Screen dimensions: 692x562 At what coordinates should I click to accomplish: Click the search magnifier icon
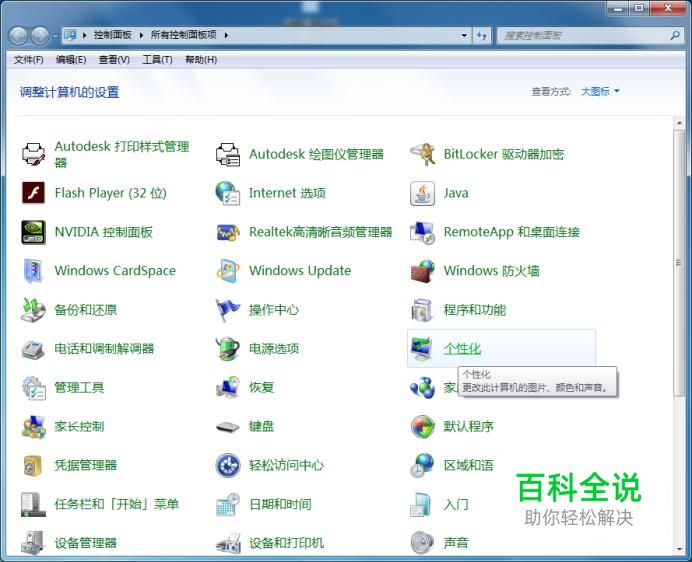click(x=675, y=35)
